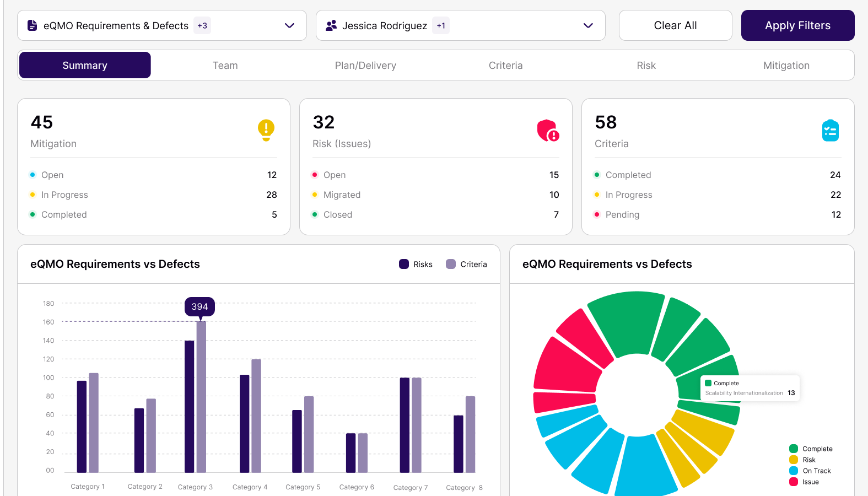868x496 pixels.
Task: Click the document icon in the eQMO filter
Action: [33, 25]
